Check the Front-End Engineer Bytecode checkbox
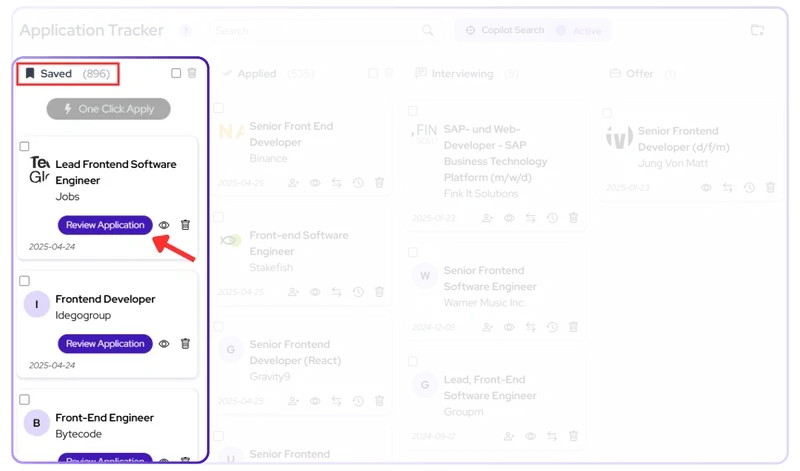800x471 pixels. pos(24,400)
